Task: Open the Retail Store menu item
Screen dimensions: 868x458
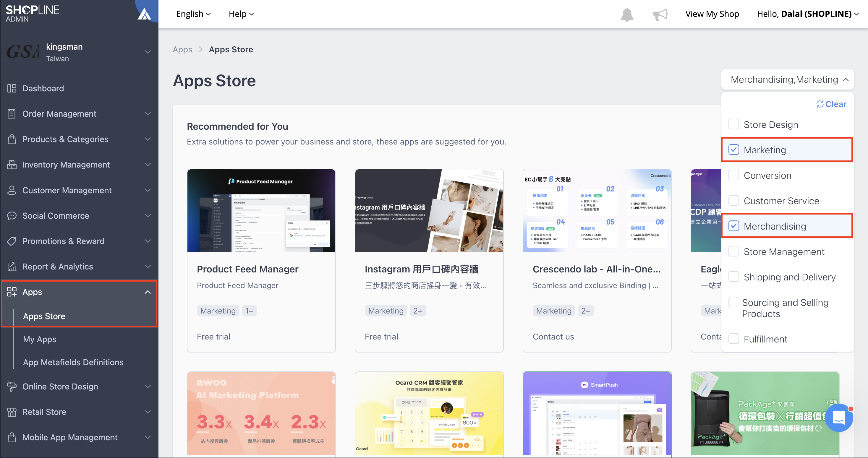Action: pyautogui.click(x=44, y=412)
